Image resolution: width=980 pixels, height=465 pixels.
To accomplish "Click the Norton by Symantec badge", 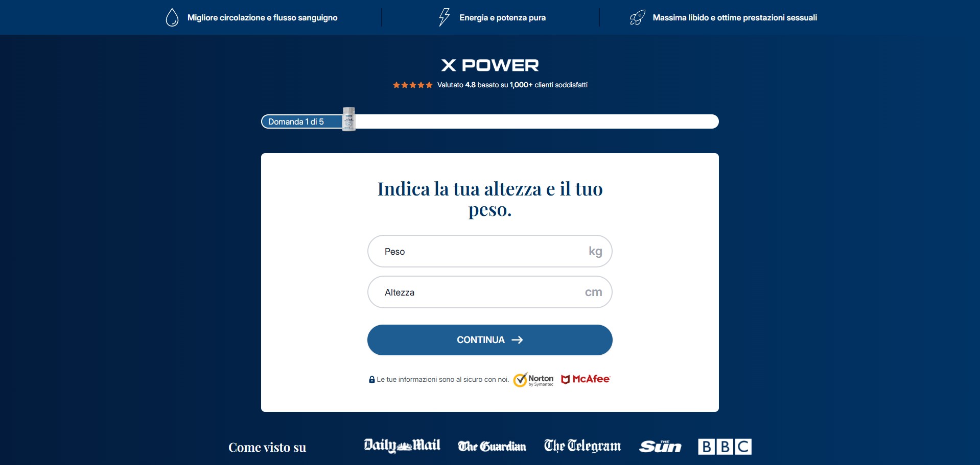I will (534, 380).
